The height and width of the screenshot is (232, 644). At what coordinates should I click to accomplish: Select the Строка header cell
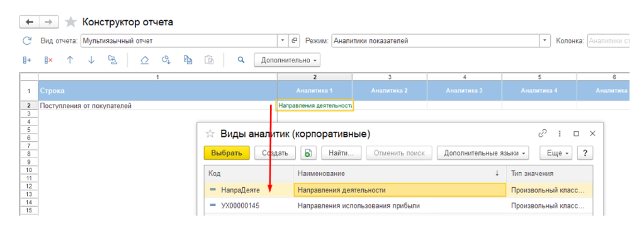[158, 91]
